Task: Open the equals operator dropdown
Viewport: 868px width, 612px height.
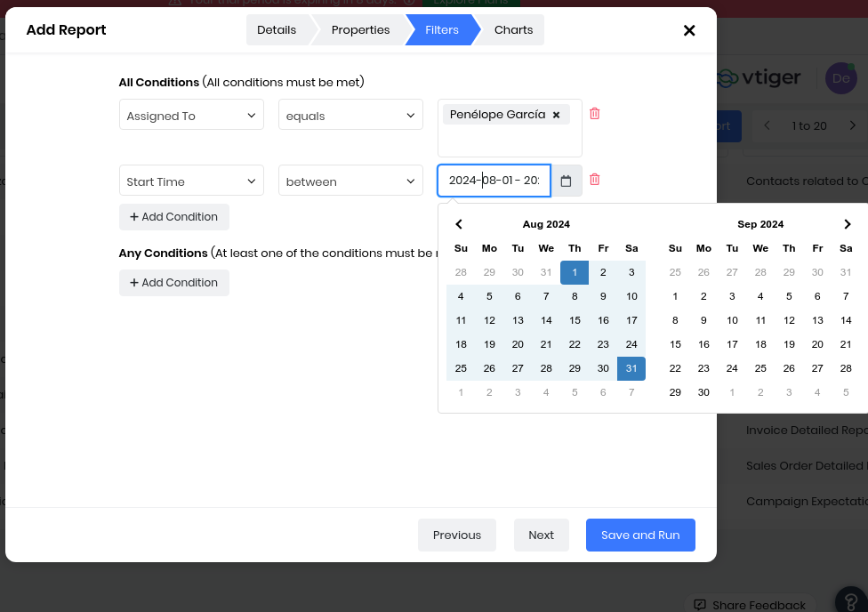Action: click(x=350, y=116)
